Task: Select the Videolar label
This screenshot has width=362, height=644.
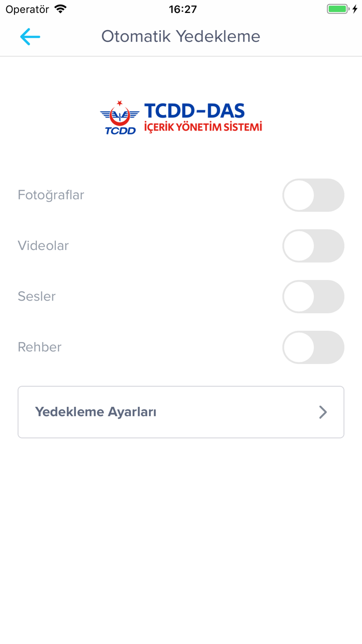Action: (x=43, y=246)
